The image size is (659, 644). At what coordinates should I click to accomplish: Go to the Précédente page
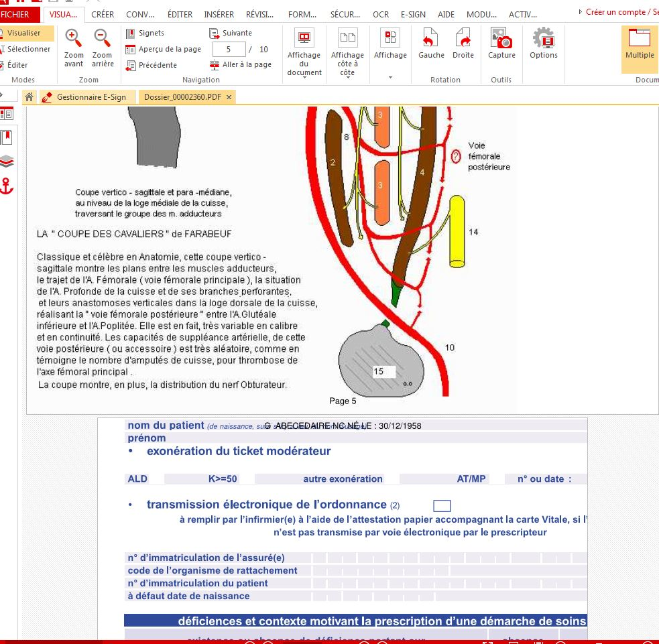click(x=152, y=65)
